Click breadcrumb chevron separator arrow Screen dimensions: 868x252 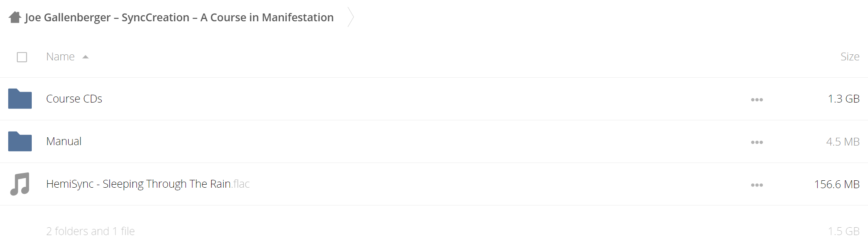pyautogui.click(x=351, y=17)
